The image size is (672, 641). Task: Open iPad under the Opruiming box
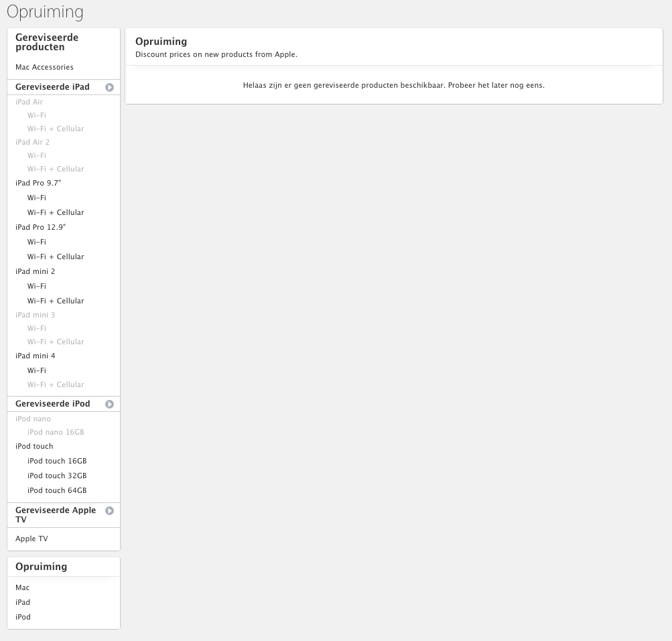click(x=23, y=602)
